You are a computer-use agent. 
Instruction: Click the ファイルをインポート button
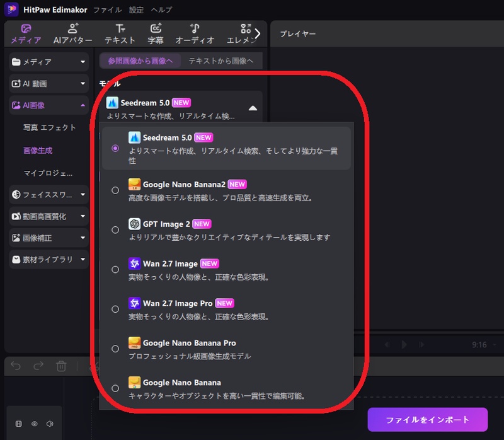428,420
